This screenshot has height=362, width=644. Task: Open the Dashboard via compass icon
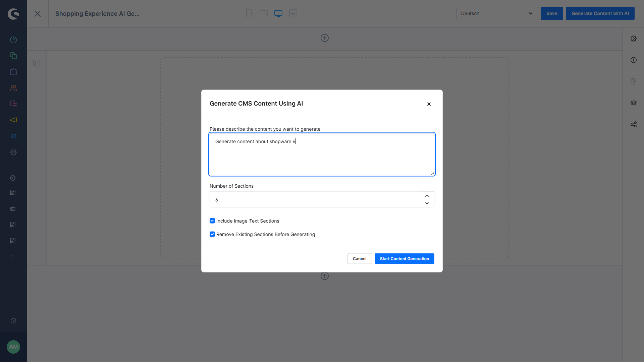point(13,39)
